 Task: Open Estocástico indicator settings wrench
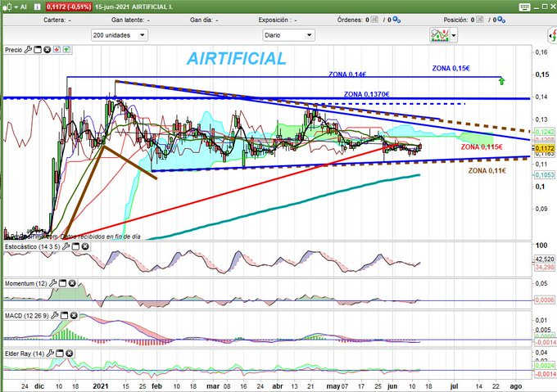point(66,246)
